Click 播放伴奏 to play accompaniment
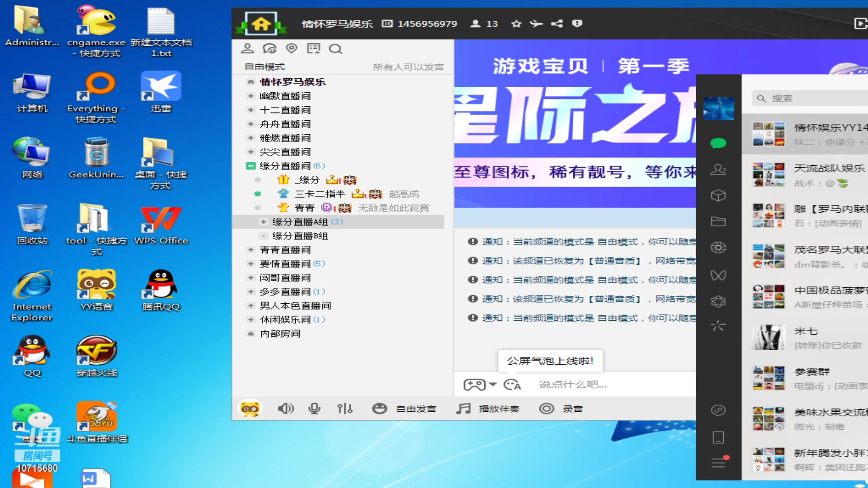The width and height of the screenshot is (868, 488). click(x=488, y=408)
